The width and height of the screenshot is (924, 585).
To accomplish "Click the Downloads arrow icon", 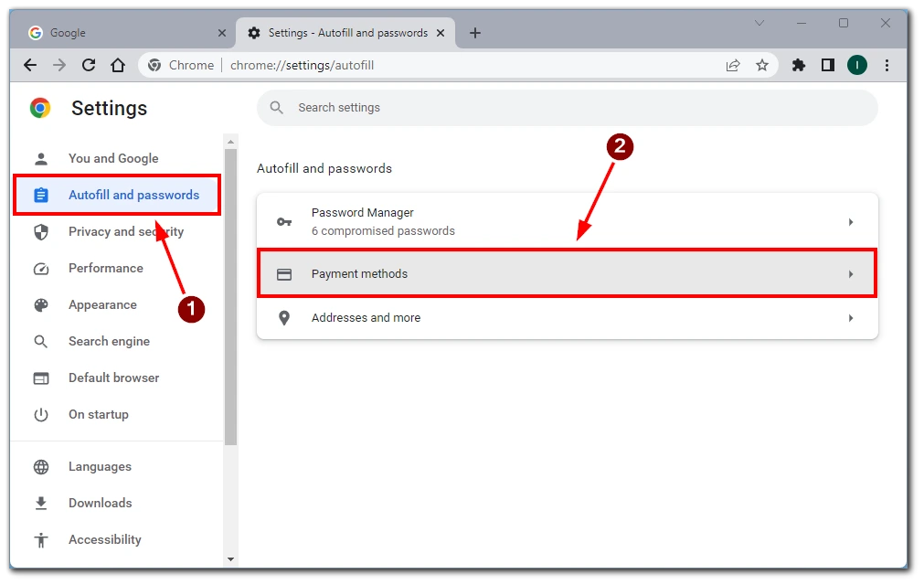I will [x=40, y=504].
